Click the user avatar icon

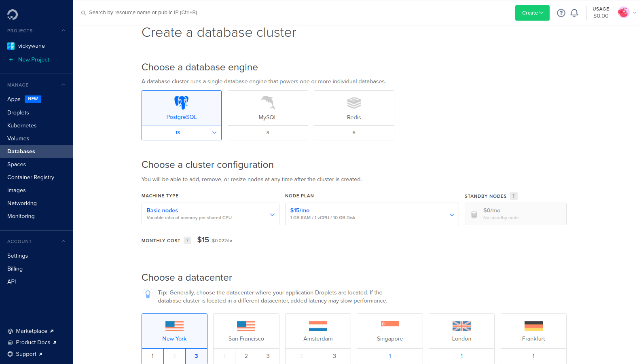coord(623,13)
